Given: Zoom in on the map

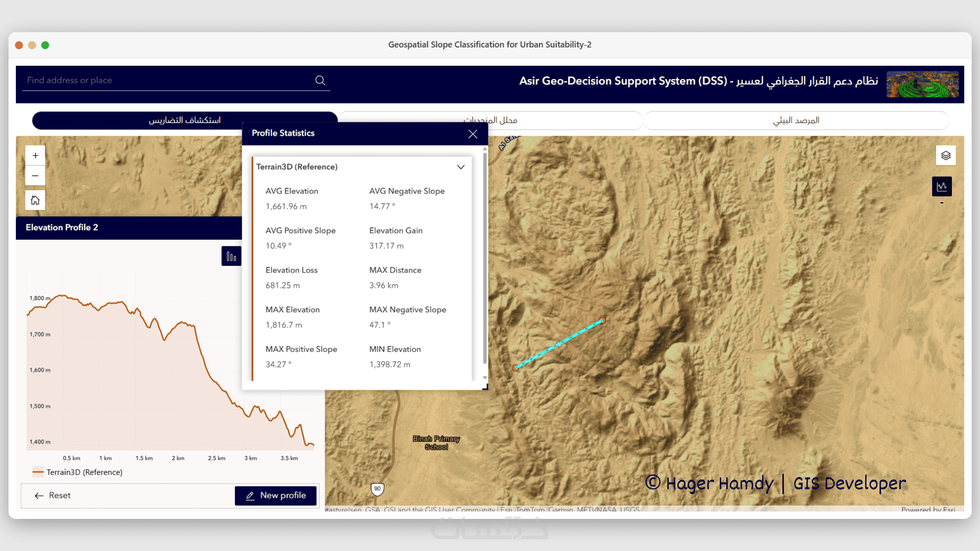Looking at the screenshot, I should (35, 156).
